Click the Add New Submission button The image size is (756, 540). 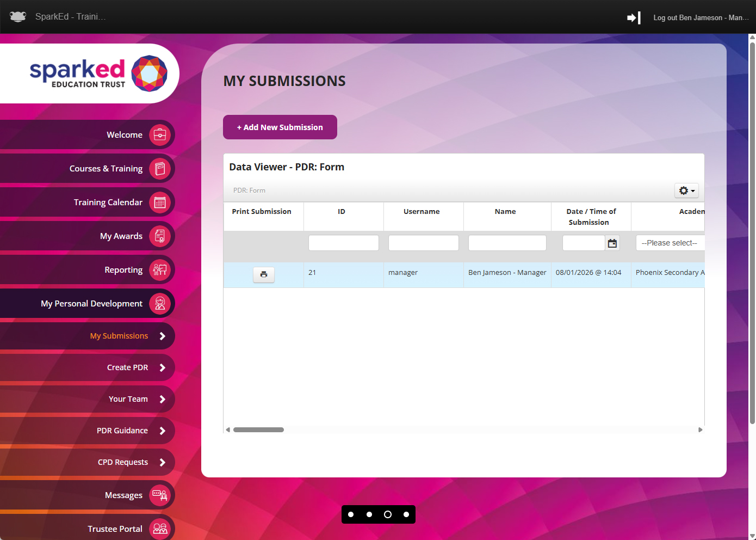[280, 127]
